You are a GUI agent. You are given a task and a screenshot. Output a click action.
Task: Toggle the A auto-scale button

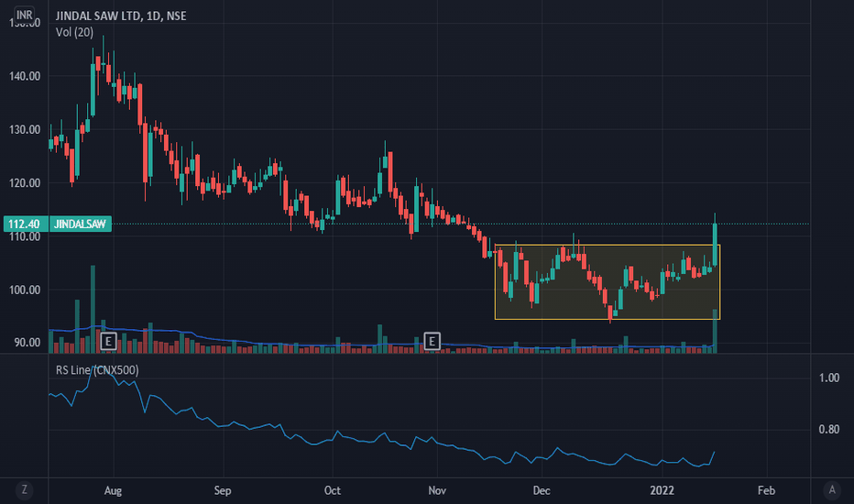(832, 490)
